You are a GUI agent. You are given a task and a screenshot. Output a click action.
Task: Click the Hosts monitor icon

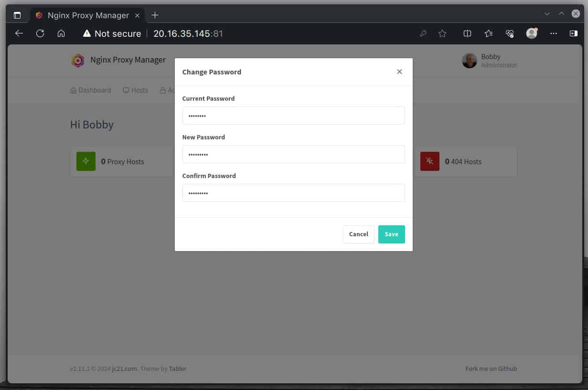[x=125, y=90]
